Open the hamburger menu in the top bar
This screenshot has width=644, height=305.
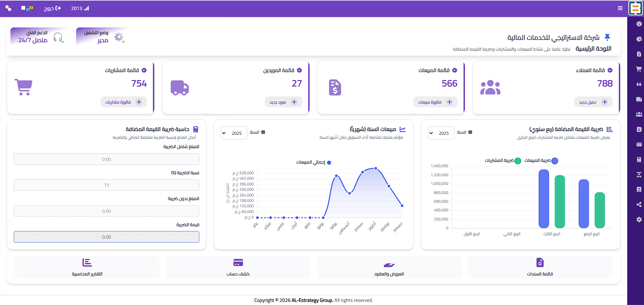(620, 8)
